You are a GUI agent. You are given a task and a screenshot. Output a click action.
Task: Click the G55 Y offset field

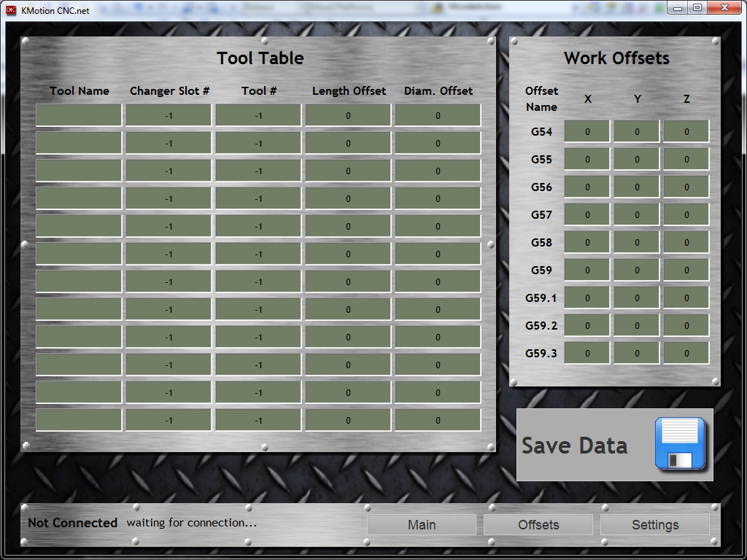[x=637, y=160]
